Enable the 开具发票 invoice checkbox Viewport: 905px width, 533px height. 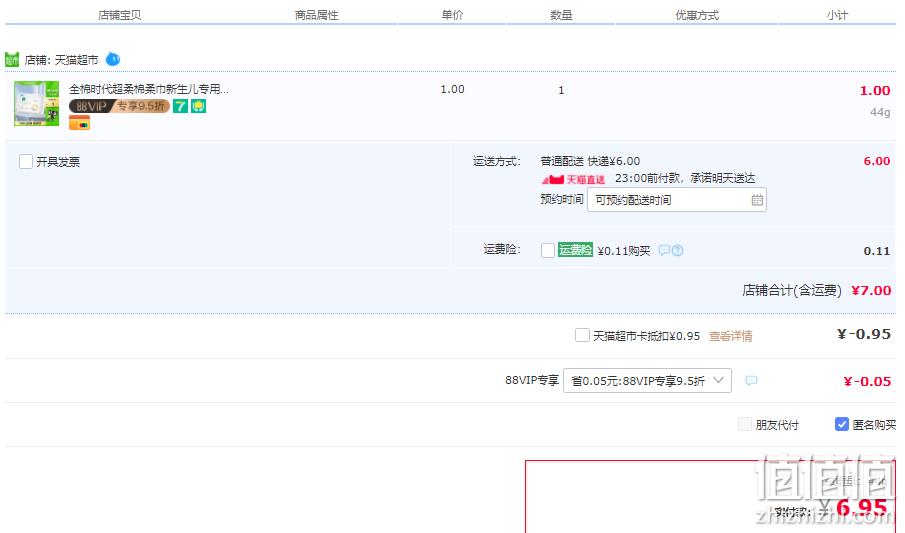26,162
